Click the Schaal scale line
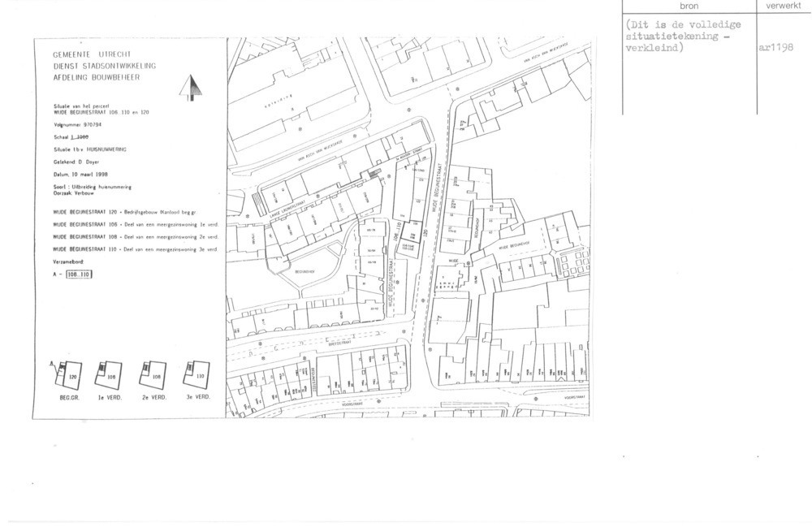The width and height of the screenshot is (812, 527). pyautogui.click(x=71, y=138)
